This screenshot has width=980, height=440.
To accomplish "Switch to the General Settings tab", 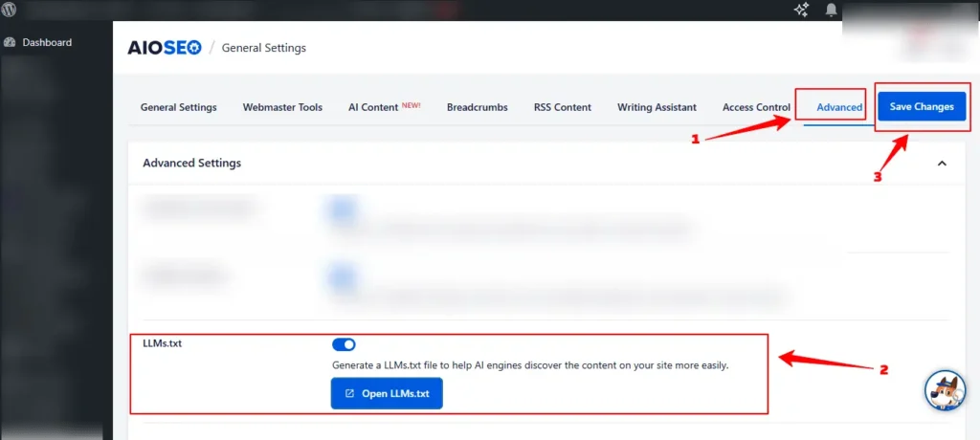I will [x=178, y=107].
